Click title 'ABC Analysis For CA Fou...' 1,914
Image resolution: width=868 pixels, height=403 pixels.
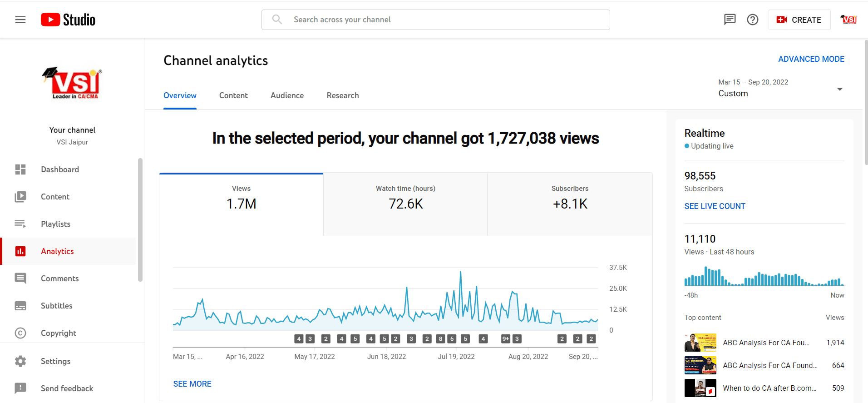766,343
